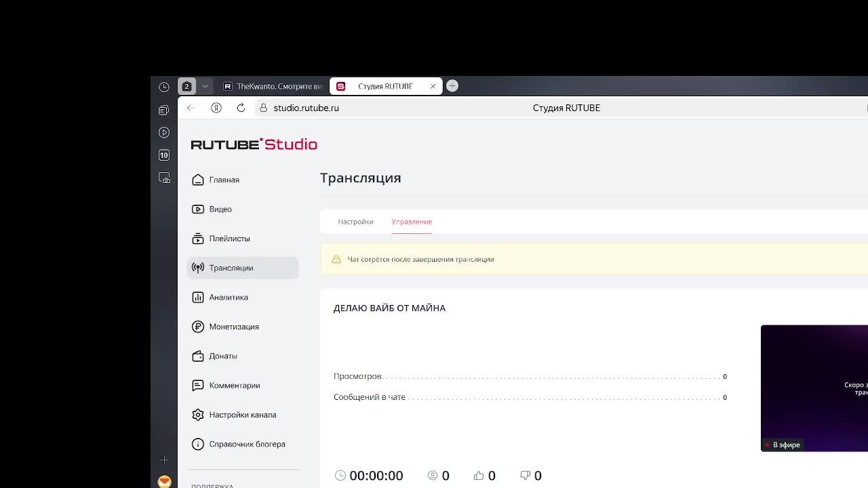Switch to the Настройки tab
This screenshot has height=488, width=868.
point(355,222)
